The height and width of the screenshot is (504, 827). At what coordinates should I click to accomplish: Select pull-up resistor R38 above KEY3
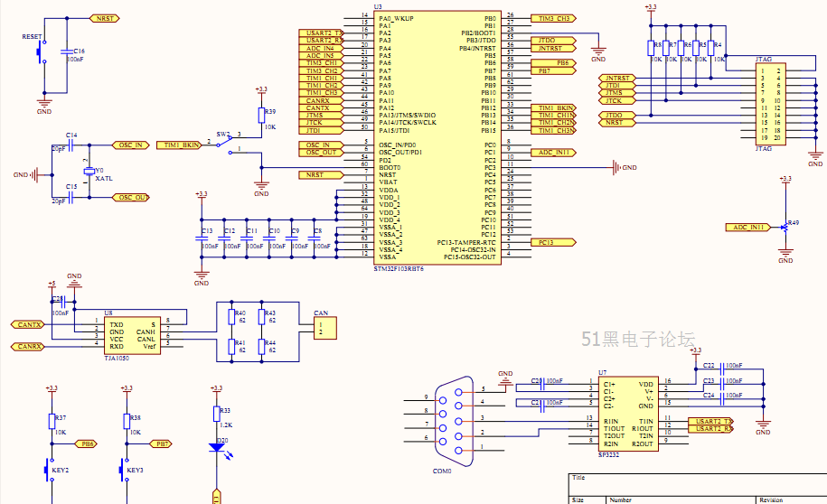coord(127,421)
